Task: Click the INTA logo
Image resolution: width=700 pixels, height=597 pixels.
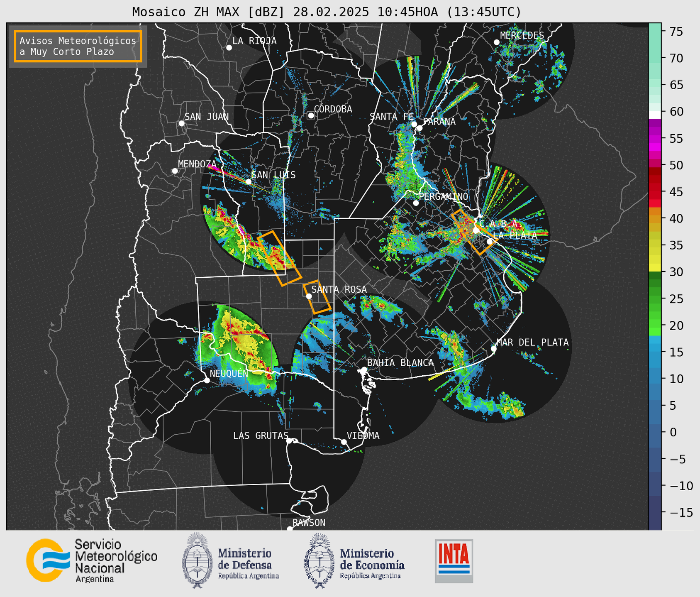Action: coord(454,561)
